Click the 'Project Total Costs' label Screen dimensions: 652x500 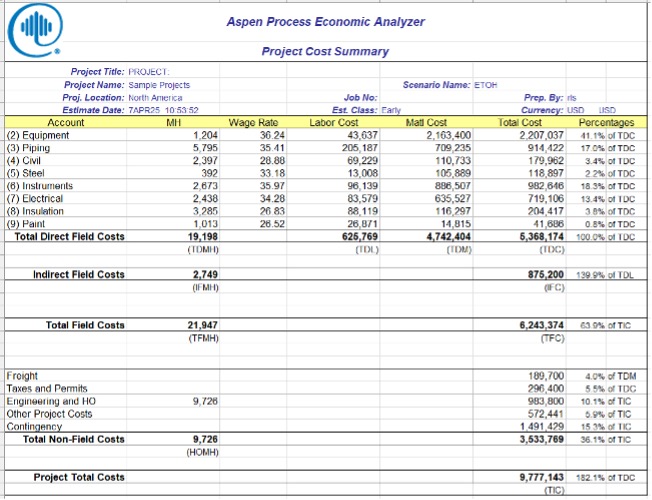[79, 477]
